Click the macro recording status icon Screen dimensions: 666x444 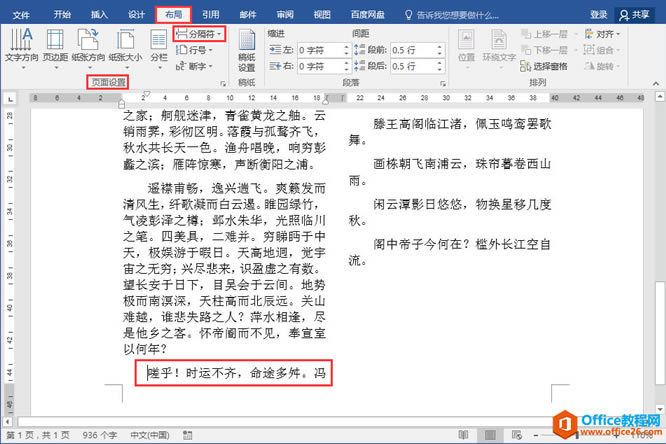pyautogui.click(x=187, y=435)
